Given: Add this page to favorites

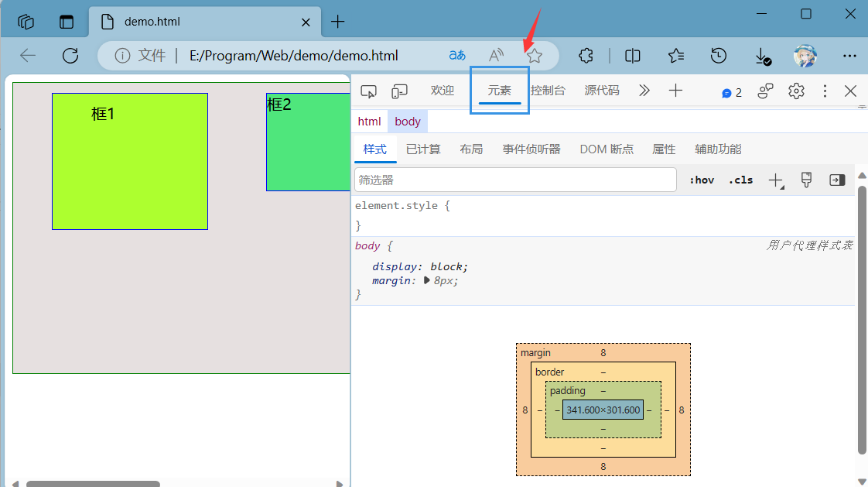Looking at the screenshot, I should click(x=535, y=56).
